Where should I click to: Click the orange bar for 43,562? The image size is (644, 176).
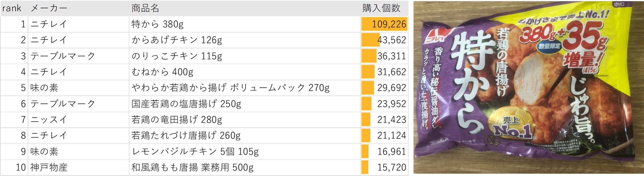coord(370,40)
